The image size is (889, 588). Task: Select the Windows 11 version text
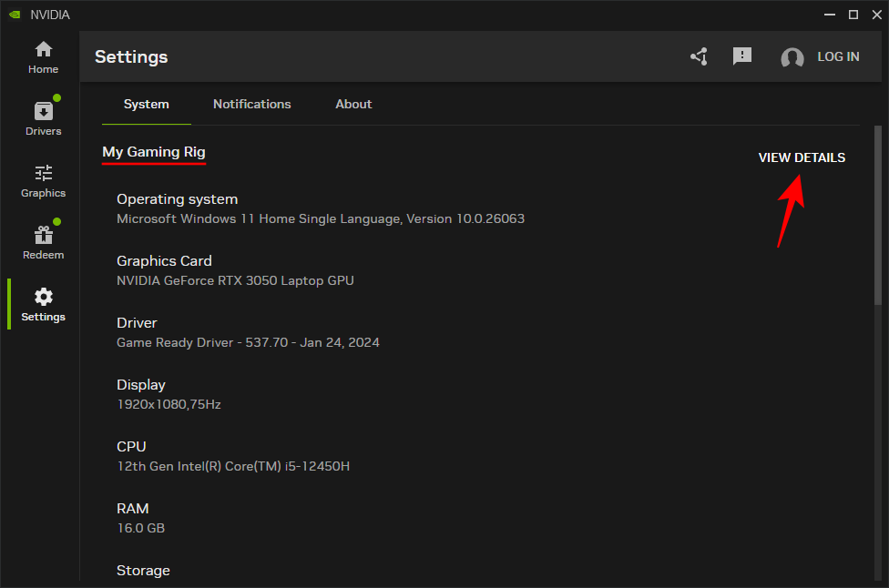pyautogui.click(x=321, y=218)
